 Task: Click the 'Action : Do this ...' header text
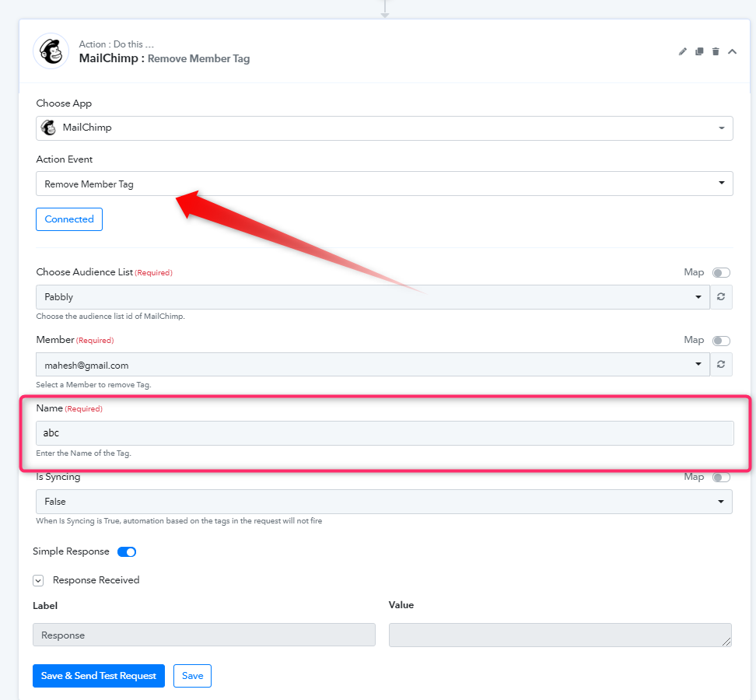coord(116,44)
